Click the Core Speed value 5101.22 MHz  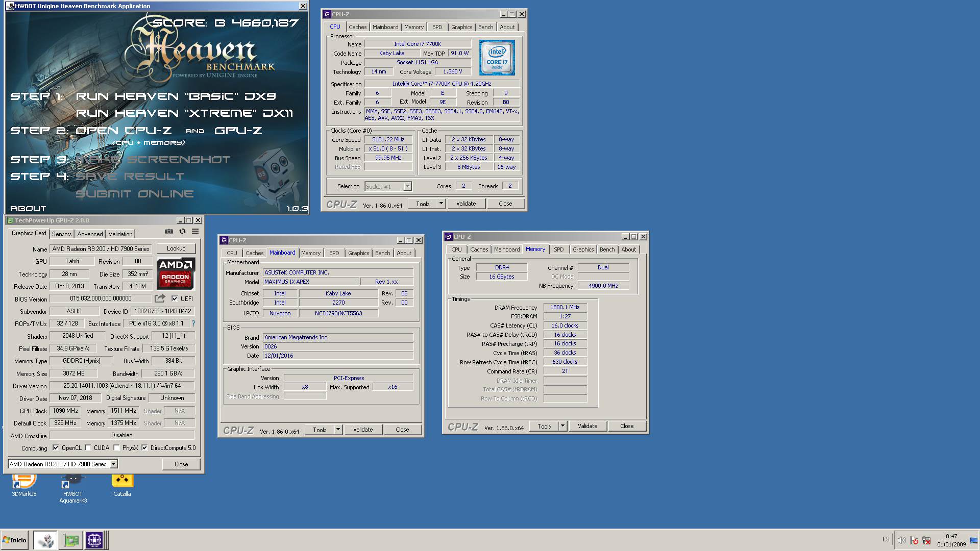coord(388,139)
